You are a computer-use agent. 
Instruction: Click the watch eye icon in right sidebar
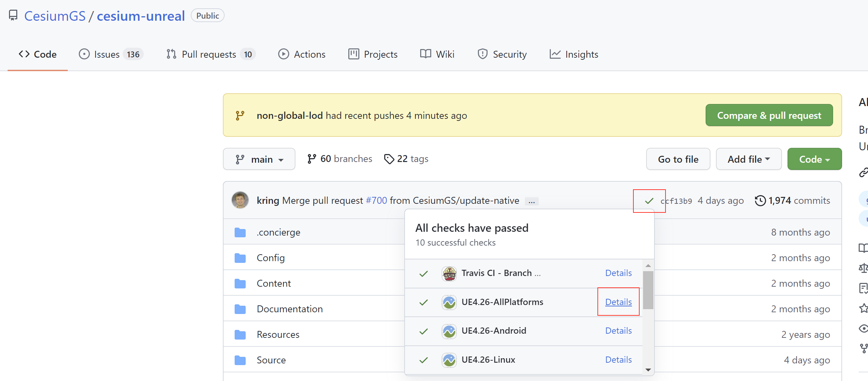pyautogui.click(x=864, y=328)
